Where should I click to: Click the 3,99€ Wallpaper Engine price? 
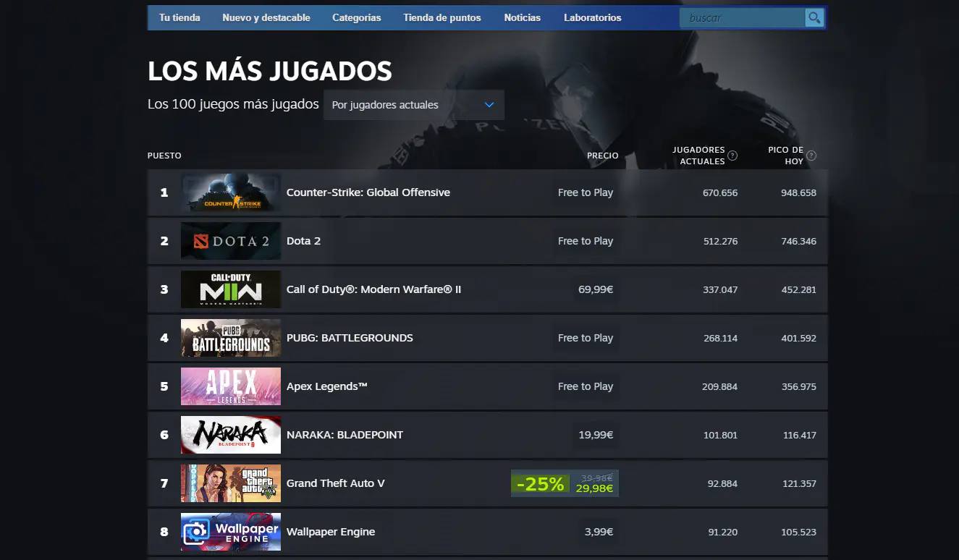click(599, 532)
